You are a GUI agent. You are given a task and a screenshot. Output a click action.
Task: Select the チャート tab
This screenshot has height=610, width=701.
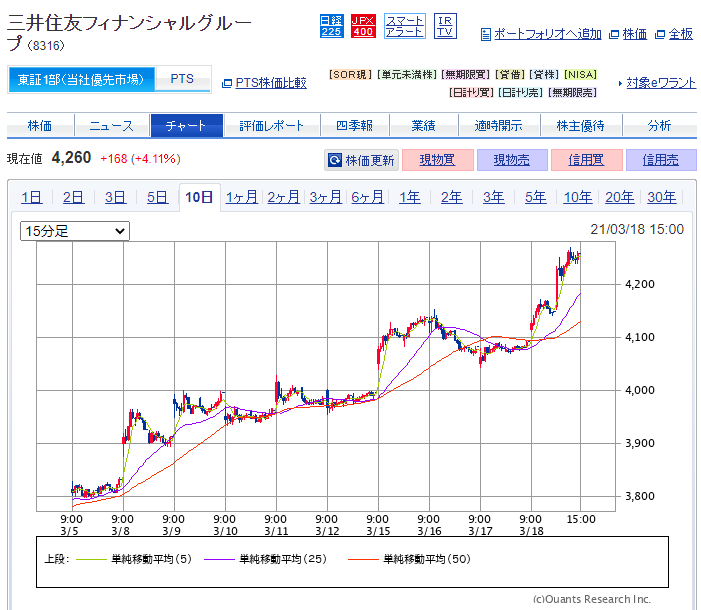click(x=186, y=126)
